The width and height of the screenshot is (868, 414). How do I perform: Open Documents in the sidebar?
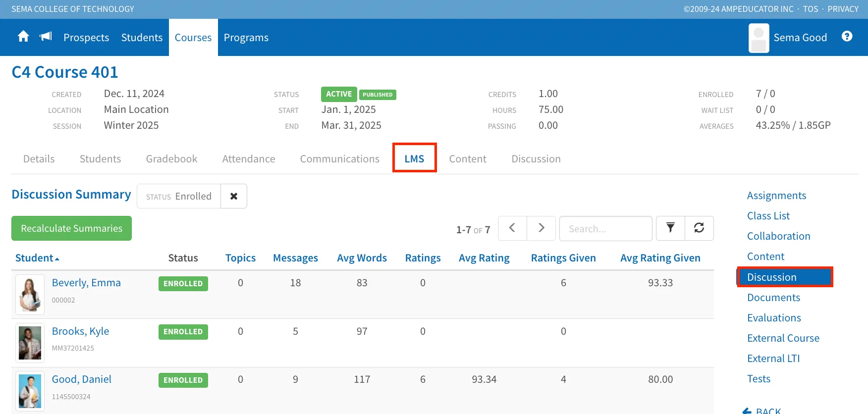tap(773, 298)
